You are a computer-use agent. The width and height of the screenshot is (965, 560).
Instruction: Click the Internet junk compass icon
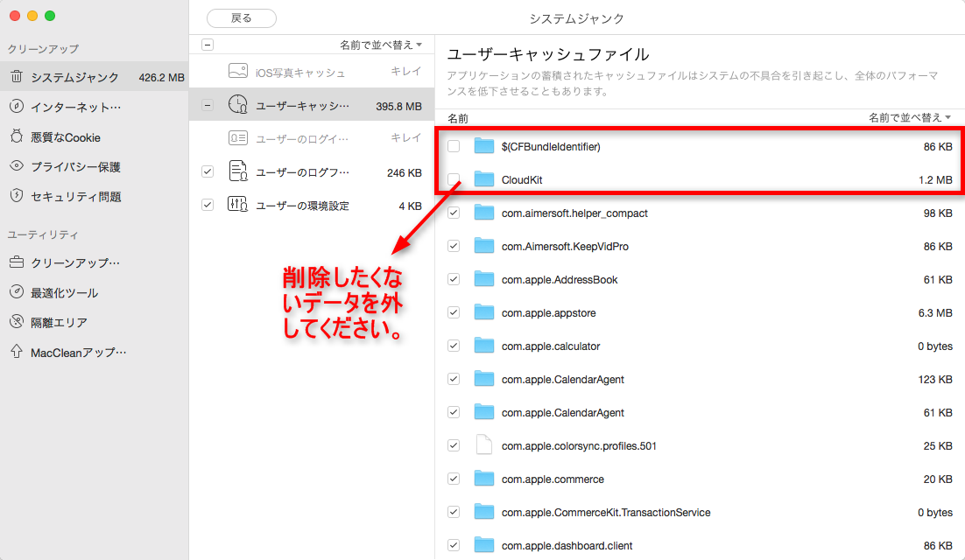tap(17, 107)
